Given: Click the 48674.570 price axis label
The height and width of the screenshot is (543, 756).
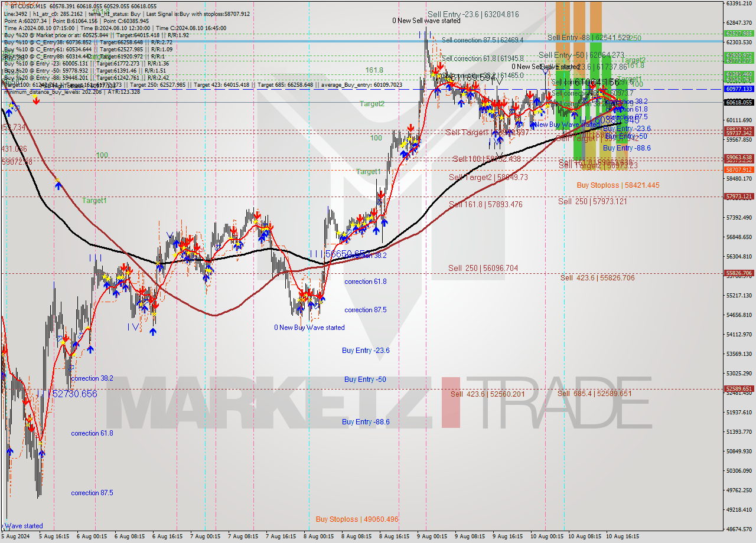Looking at the screenshot, I should (739, 529).
